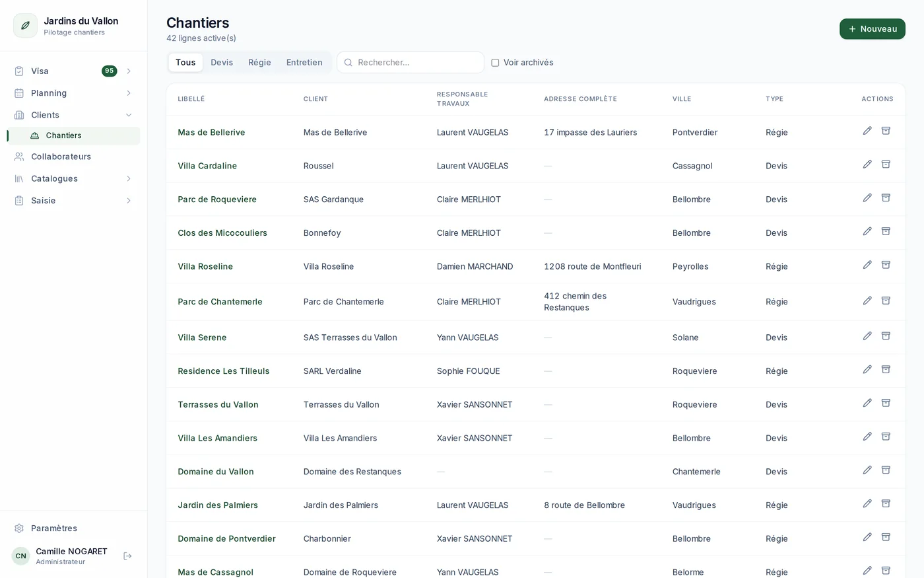This screenshot has height=578, width=924.
Task: Edit the Villa Serene chantier
Action: [x=867, y=336]
